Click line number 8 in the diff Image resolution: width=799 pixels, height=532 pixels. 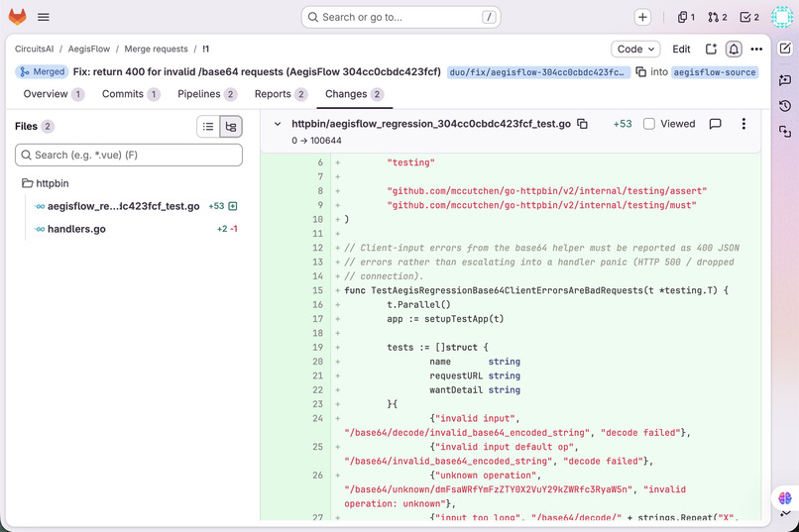[320, 191]
